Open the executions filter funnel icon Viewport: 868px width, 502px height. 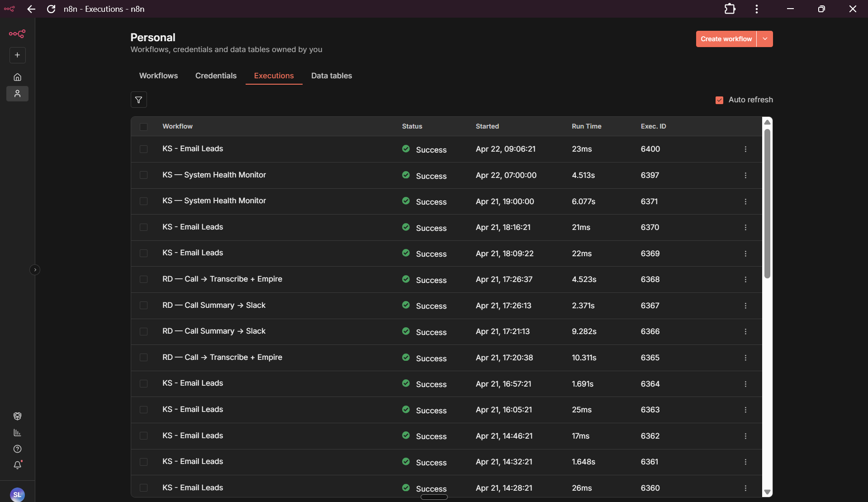click(138, 100)
